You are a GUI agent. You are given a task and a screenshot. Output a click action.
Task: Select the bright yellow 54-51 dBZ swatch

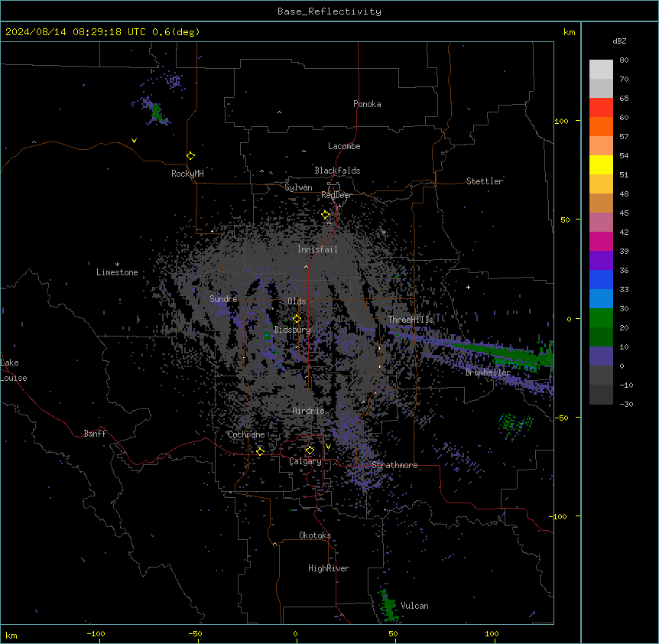(601, 164)
